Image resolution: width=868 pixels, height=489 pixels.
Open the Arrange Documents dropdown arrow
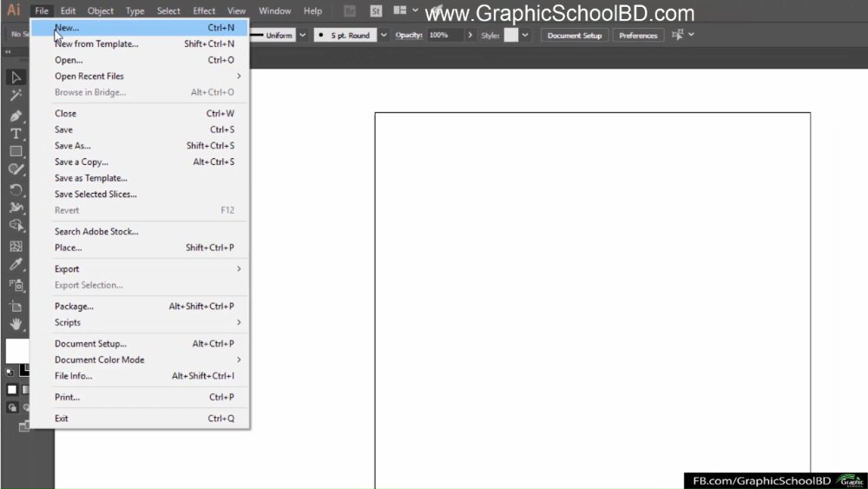tap(415, 10)
